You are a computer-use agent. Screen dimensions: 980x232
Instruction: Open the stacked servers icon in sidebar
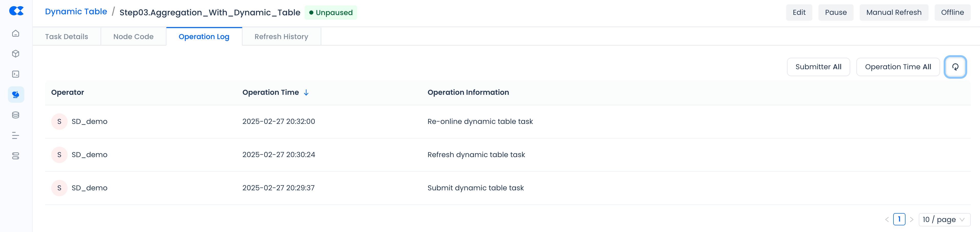[16, 156]
